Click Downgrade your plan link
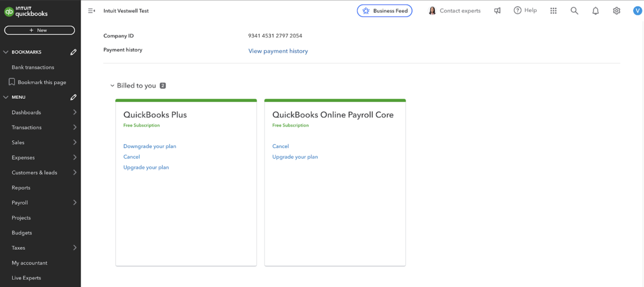This screenshot has width=644, height=287. pyautogui.click(x=150, y=146)
